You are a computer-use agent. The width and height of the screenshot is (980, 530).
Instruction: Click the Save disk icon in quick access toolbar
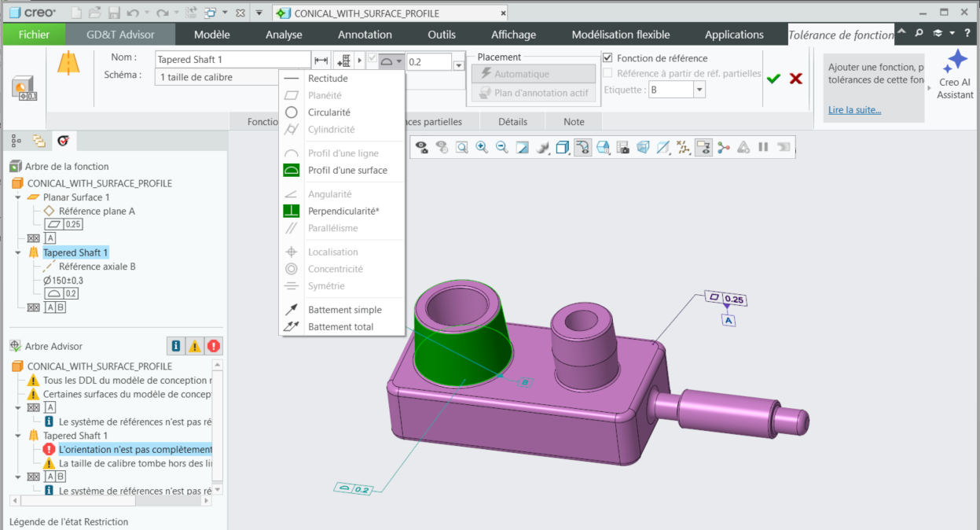tap(114, 13)
